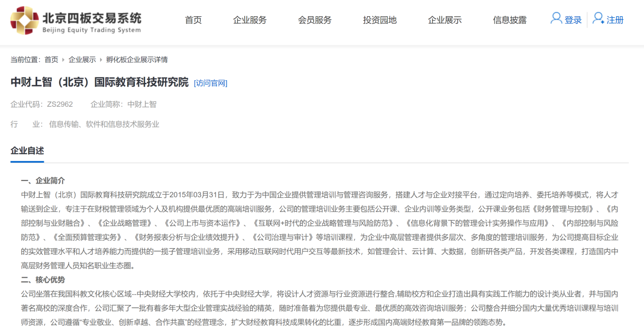Open the 登录 login text link

[573, 20]
